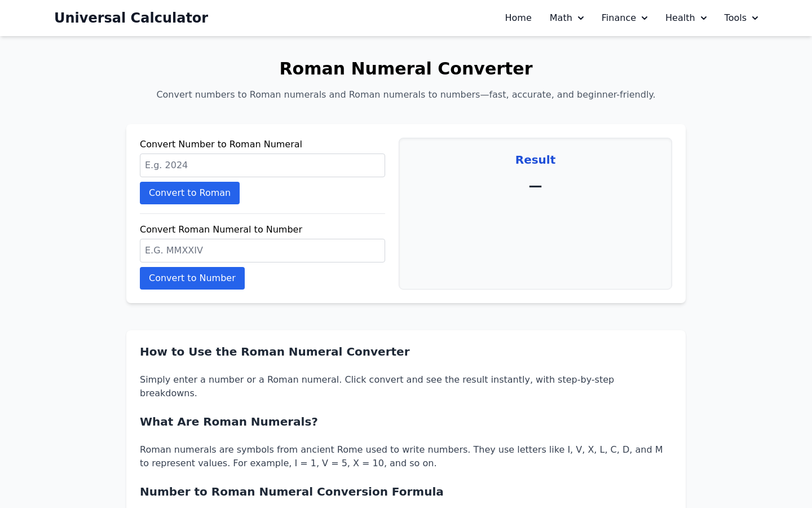Expand the Tools dropdown menu
The width and height of the screenshot is (812, 508).
pyautogui.click(x=741, y=18)
